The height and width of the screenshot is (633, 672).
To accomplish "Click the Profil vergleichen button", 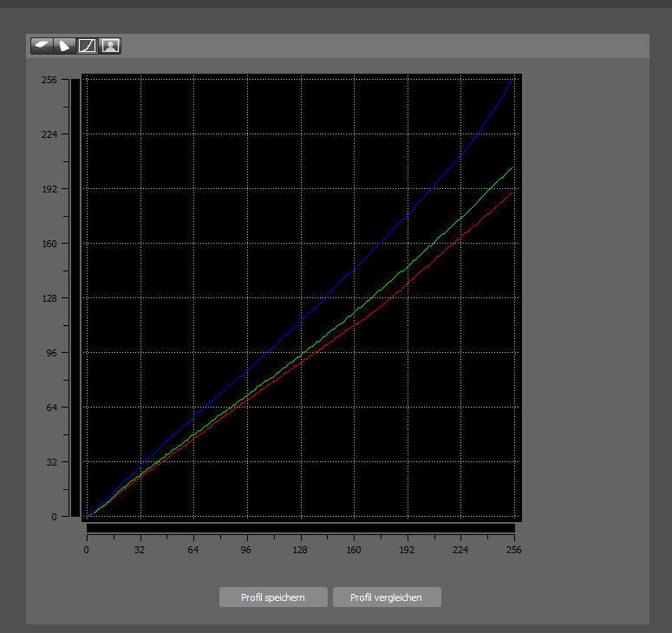I will tap(387, 597).
